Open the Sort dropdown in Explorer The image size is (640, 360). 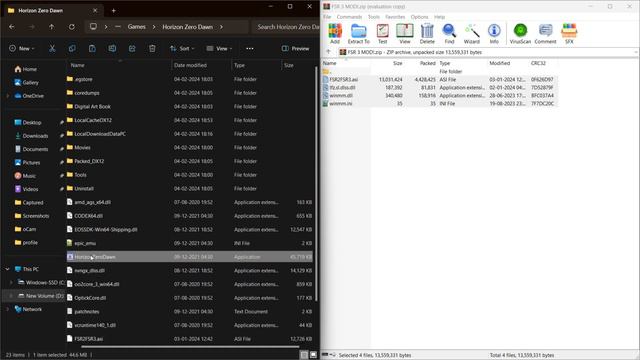pyautogui.click(x=182, y=49)
